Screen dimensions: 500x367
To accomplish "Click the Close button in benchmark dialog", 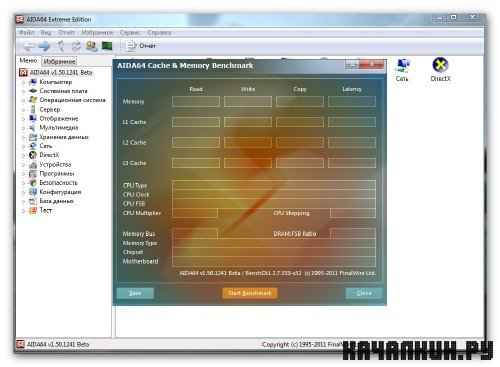I will [364, 293].
